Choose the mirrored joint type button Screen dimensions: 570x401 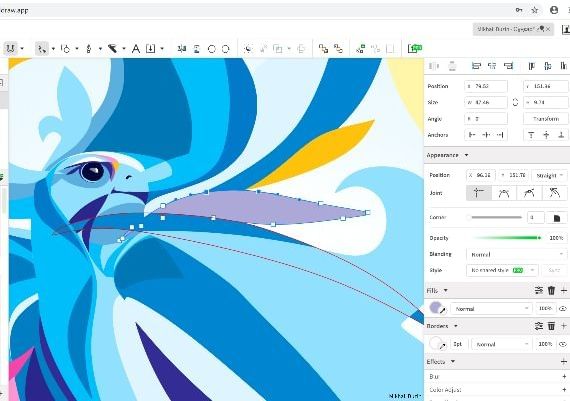[x=504, y=193]
